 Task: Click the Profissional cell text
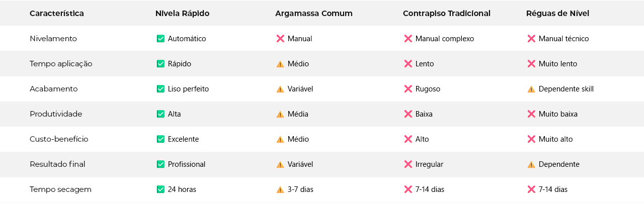(187, 164)
